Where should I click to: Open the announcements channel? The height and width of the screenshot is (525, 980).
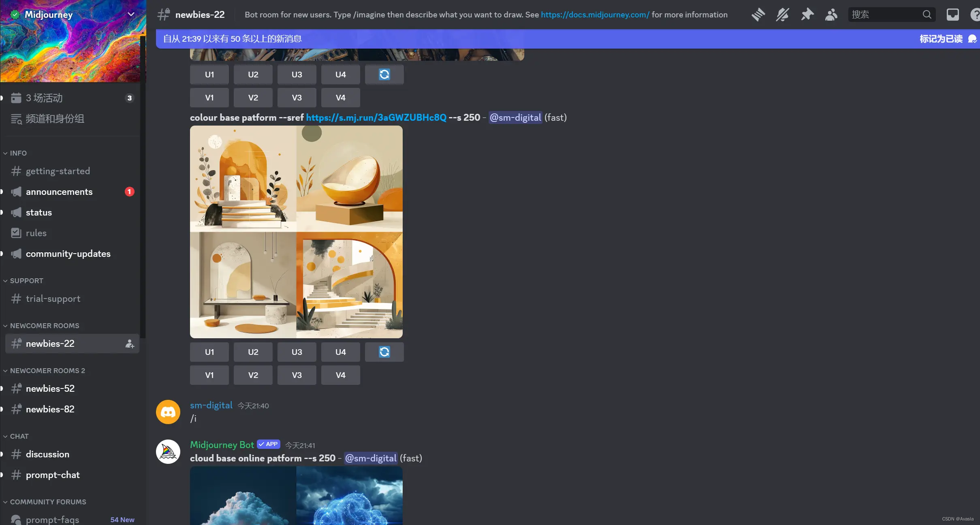tap(59, 192)
